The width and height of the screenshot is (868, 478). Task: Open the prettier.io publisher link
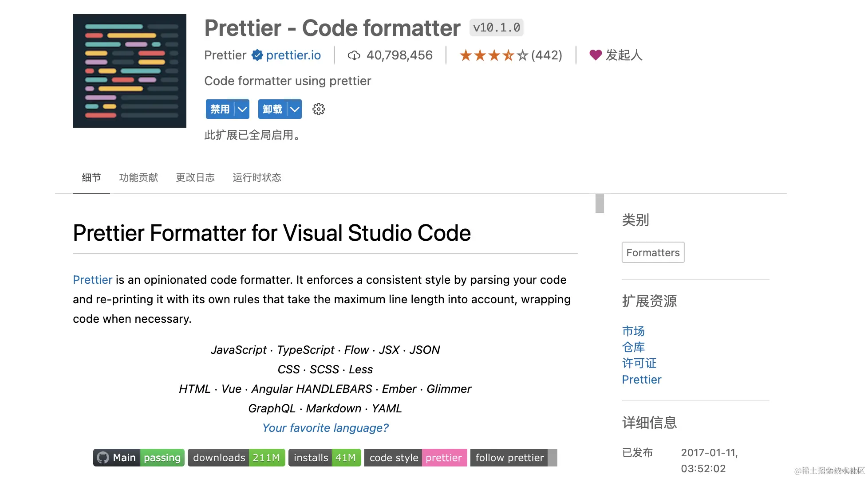[x=293, y=55]
